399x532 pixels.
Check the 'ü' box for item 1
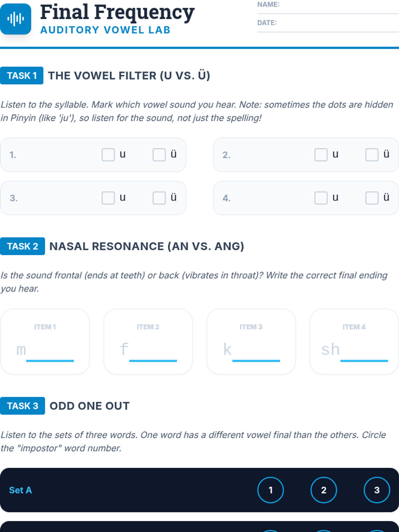pos(159,155)
